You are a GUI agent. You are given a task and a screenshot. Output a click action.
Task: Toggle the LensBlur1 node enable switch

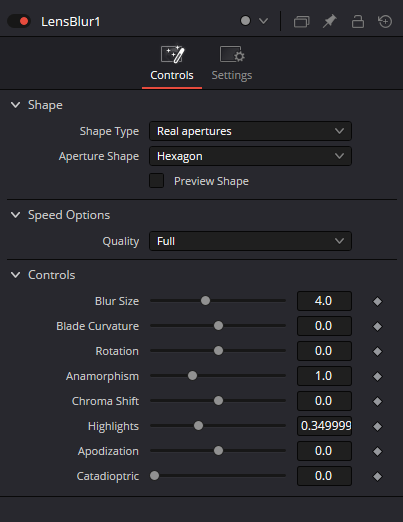tap(19, 21)
